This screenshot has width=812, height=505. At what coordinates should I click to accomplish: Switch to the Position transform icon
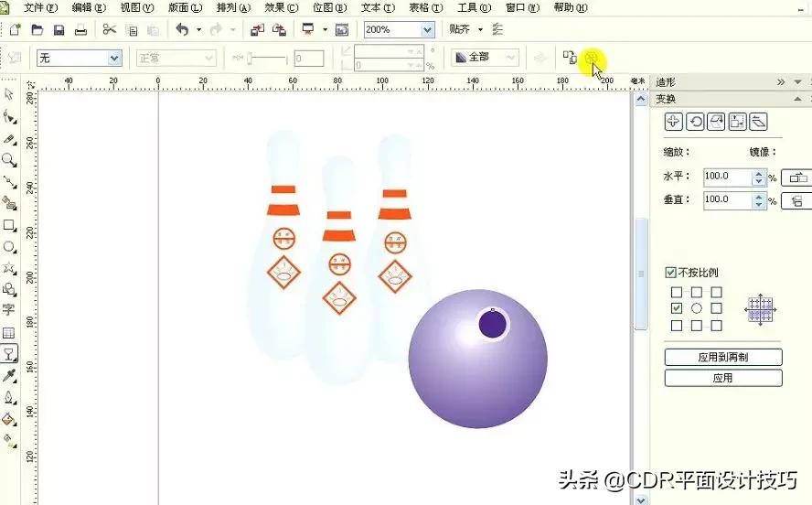click(x=673, y=122)
